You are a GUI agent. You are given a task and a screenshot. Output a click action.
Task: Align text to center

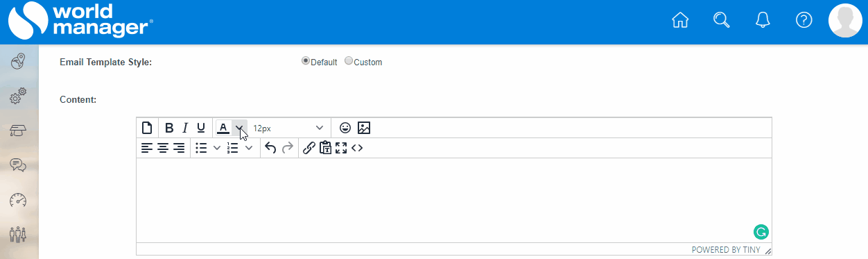[163, 148]
